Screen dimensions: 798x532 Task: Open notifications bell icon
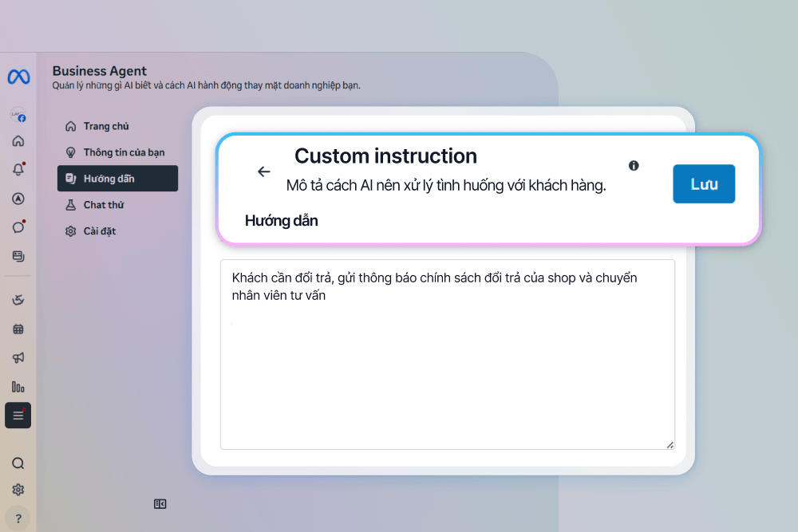pyautogui.click(x=18, y=169)
